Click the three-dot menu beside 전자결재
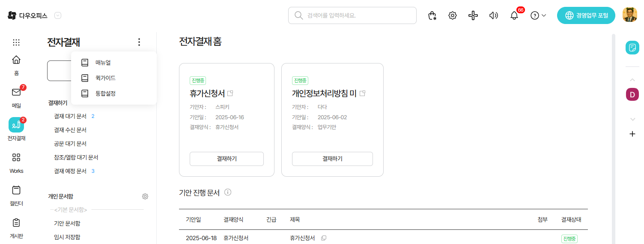 tap(139, 42)
